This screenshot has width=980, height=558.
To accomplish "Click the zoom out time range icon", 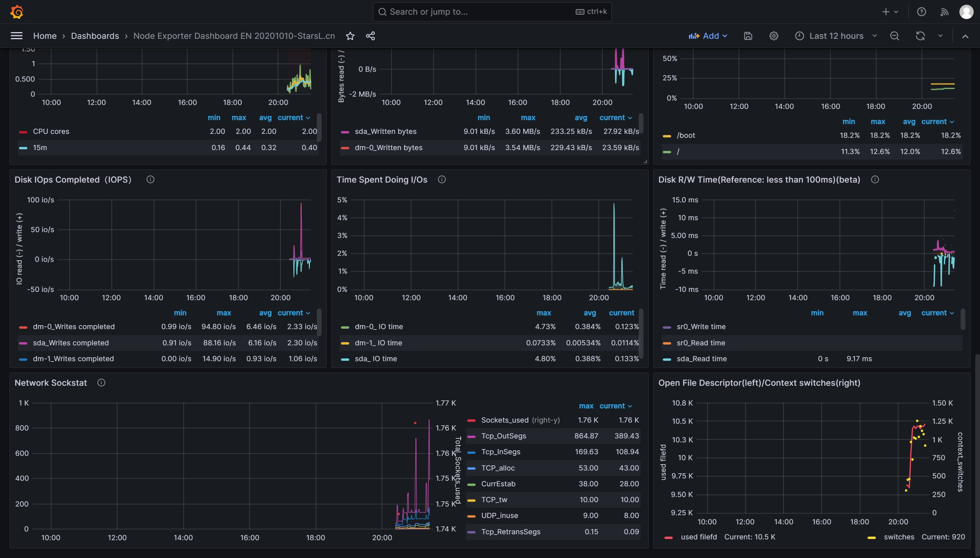I will click(x=894, y=36).
